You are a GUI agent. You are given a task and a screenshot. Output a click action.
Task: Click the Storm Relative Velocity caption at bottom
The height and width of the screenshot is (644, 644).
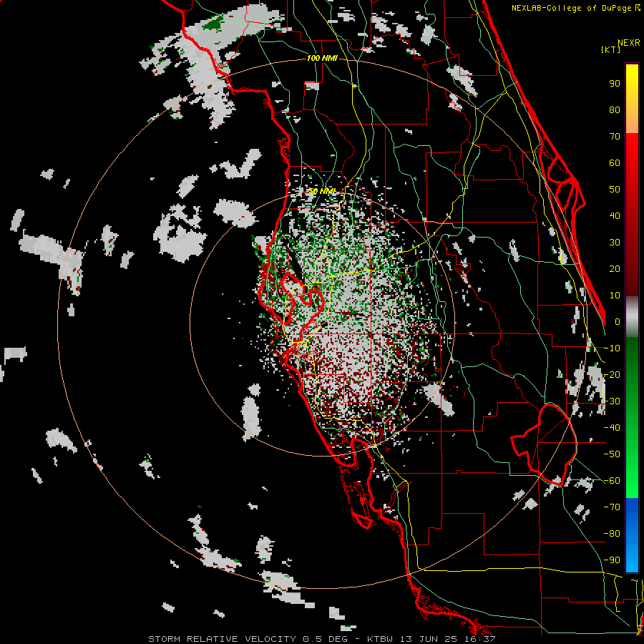[322, 639]
